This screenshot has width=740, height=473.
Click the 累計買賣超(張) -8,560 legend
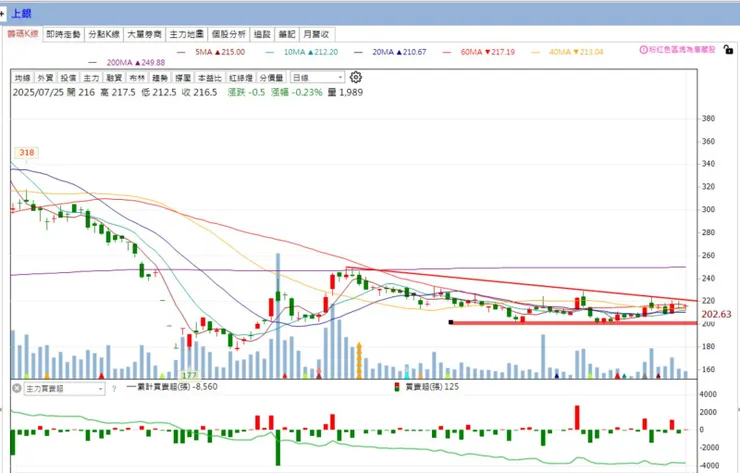point(173,387)
